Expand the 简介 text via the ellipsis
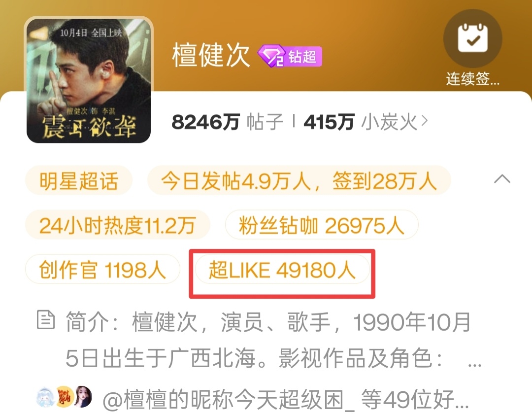The height and width of the screenshot is (414, 532). 474,364
